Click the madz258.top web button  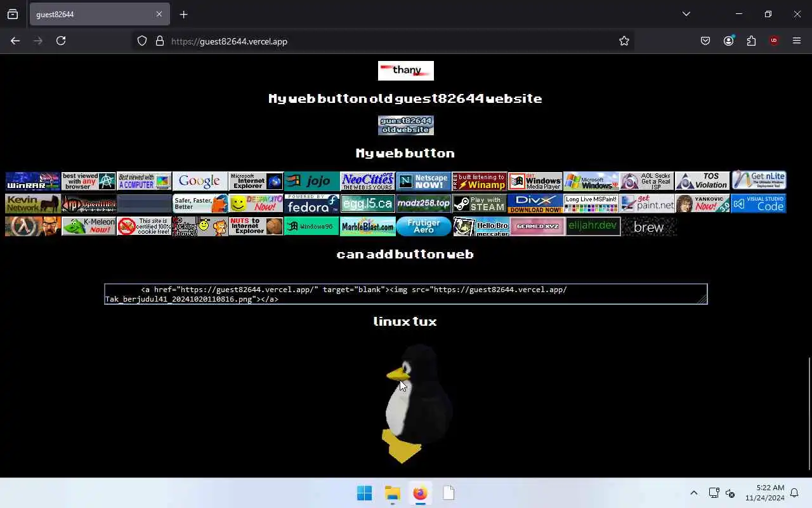click(x=423, y=204)
